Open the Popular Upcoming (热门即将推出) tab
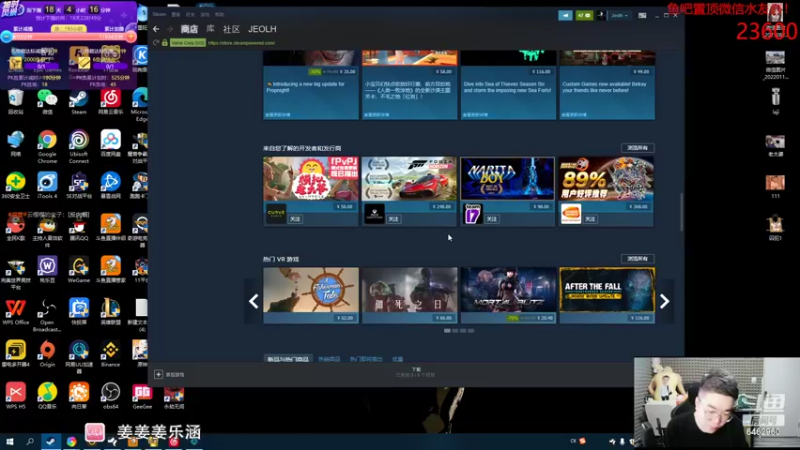Image resolution: width=800 pixels, height=450 pixels. click(366, 359)
